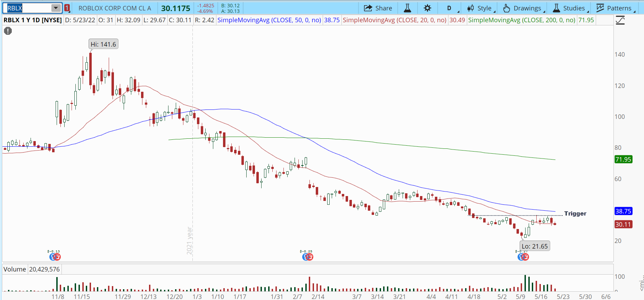This screenshot has height=300, width=644.
Task: Click the Share button
Action: (x=378, y=8)
